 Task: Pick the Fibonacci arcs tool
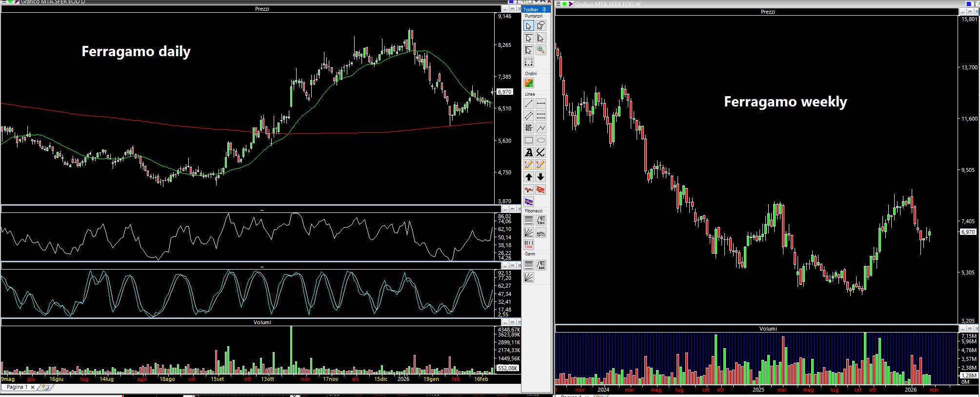coord(540,233)
